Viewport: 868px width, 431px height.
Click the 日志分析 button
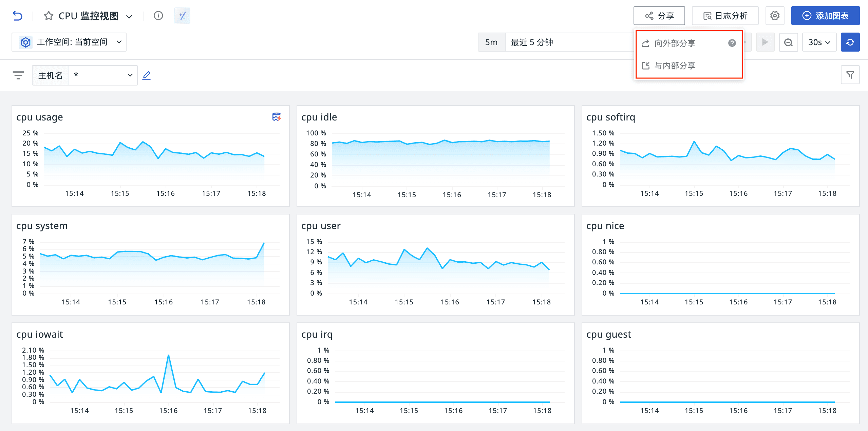(x=725, y=16)
